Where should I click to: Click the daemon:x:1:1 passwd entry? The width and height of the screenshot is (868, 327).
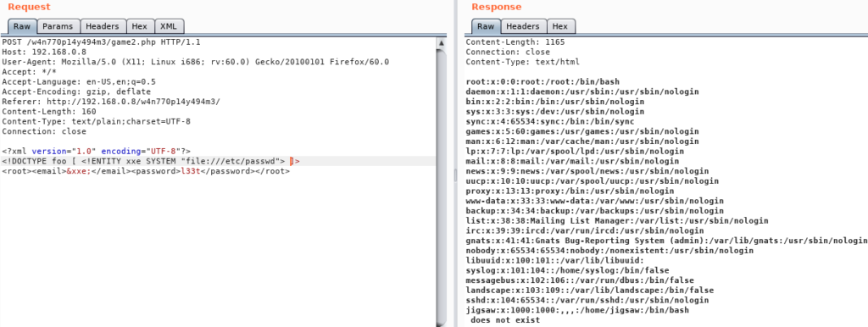(582, 91)
